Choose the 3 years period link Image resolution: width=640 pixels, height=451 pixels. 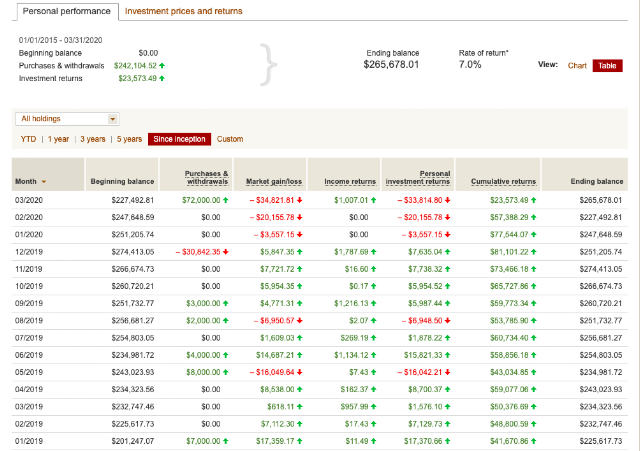point(93,139)
